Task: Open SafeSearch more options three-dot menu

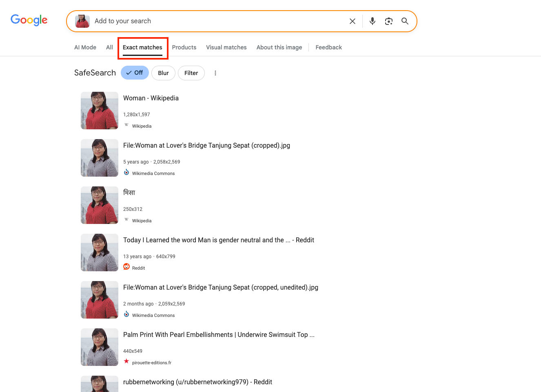Action: point(215,73)
